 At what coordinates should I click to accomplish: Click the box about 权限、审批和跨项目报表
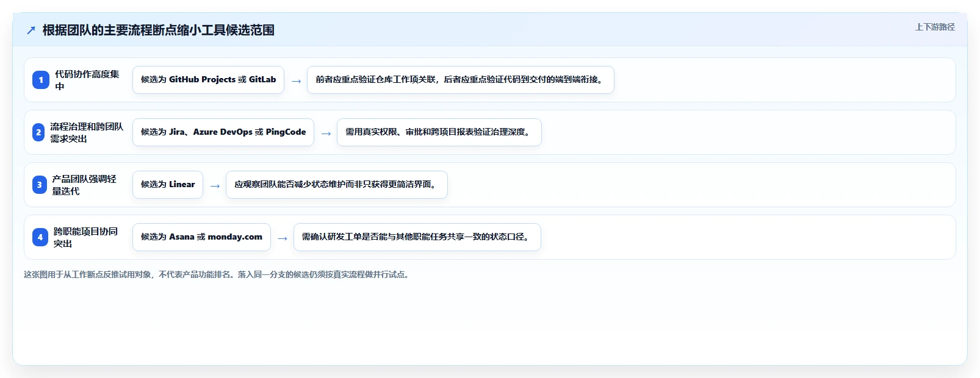click(x=439, y=132)
